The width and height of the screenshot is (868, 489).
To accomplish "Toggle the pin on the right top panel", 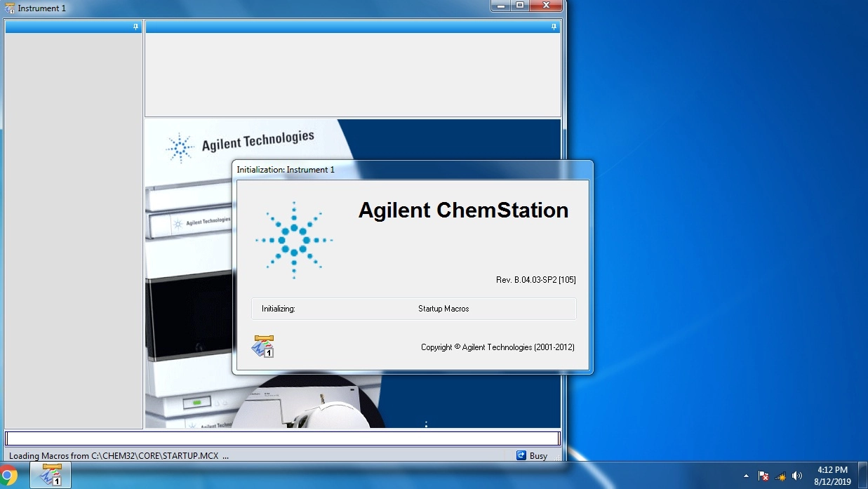I will coord(554,27).
